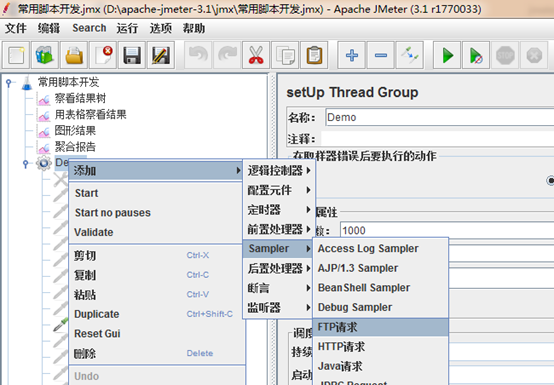Click the Toggle elements toolbar icon
This screenshot has width=554, height=385.
(409, 55)
